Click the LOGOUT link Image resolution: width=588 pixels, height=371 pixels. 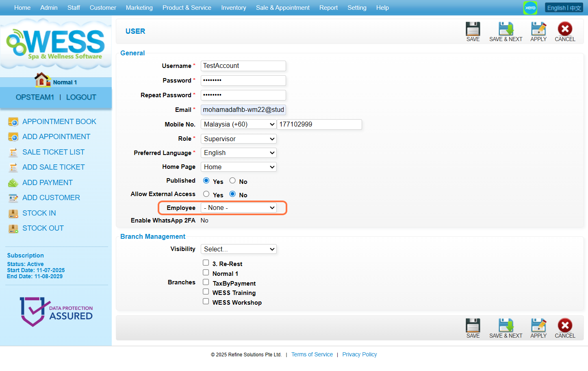[x=81, y=97]
